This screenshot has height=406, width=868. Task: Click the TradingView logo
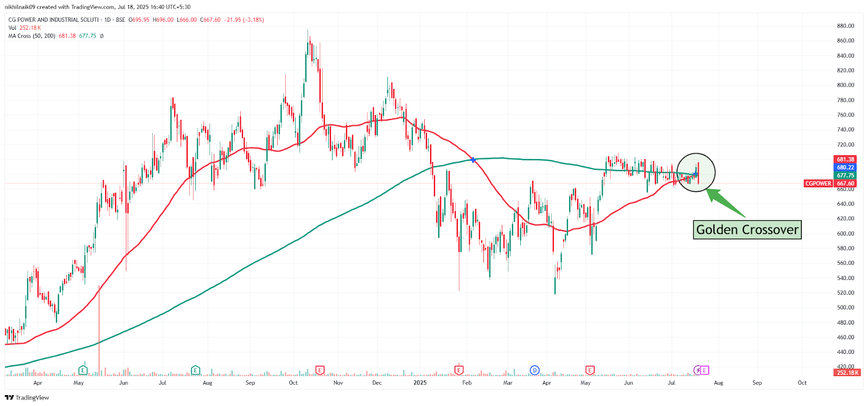pyautogui.click(x=27, y=398)
